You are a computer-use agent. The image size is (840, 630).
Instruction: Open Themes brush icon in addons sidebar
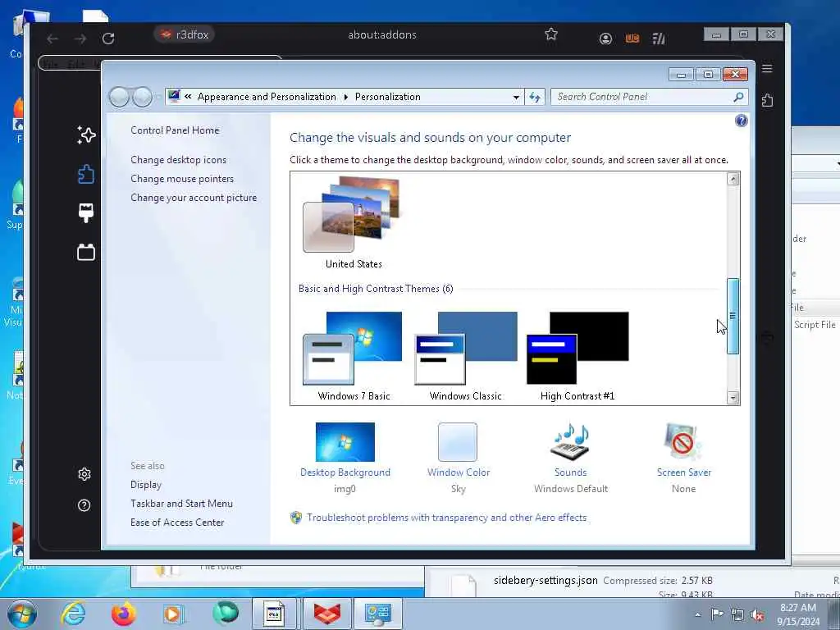pos(86,212)
